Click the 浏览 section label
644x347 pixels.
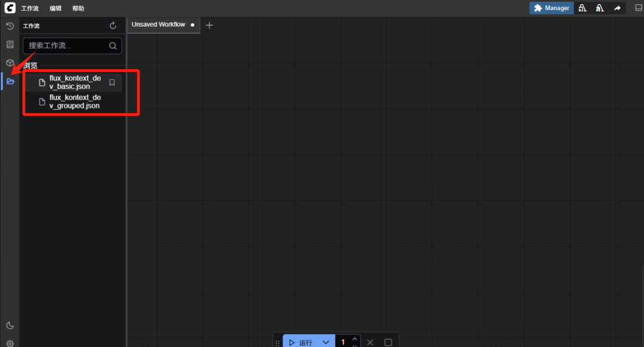[x=30, y=66]
